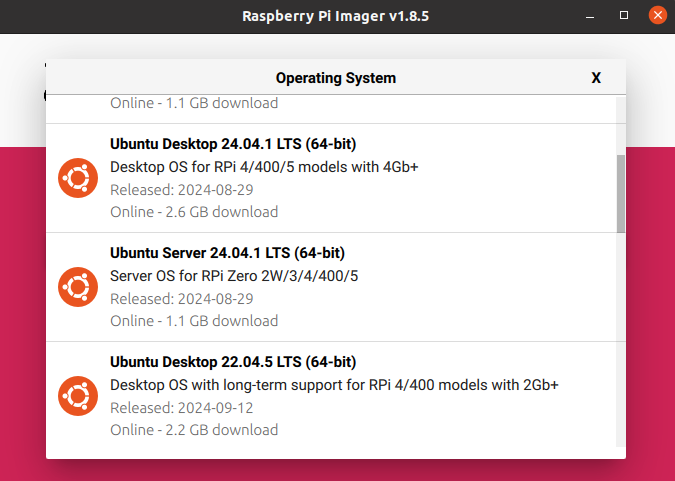The width and height of the screenshot is (675, 481).
Task: Click the Ubuntu logo beside Ubuntu Desktop 22.04.5
Action: [x=77, y=396]
